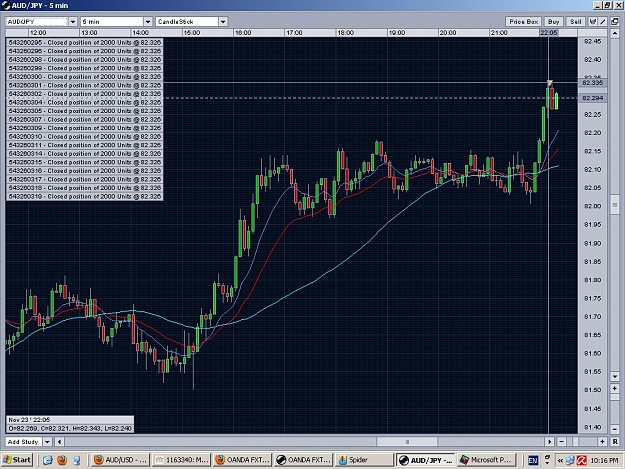Click the Show Desktop quick launch icon
The width and height of the screenshot is (625, 469).
coord(76,460)
